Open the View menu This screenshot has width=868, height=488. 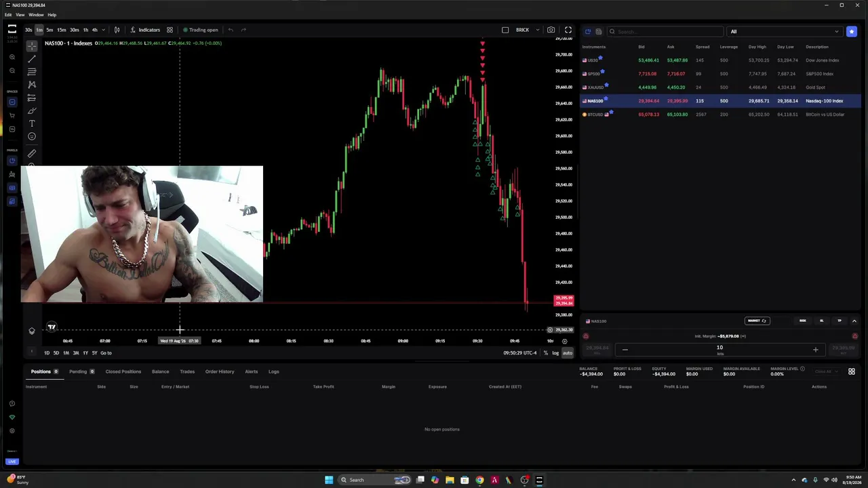coord(20,14)
